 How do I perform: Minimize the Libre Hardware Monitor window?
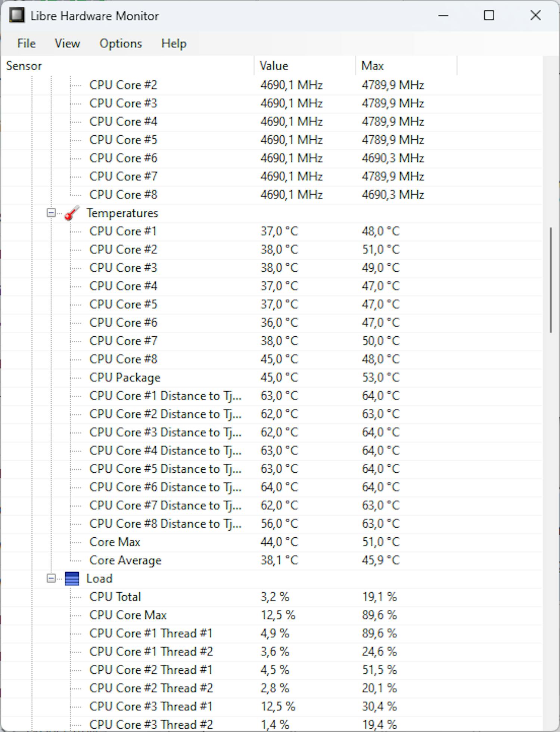pos(443,16)
